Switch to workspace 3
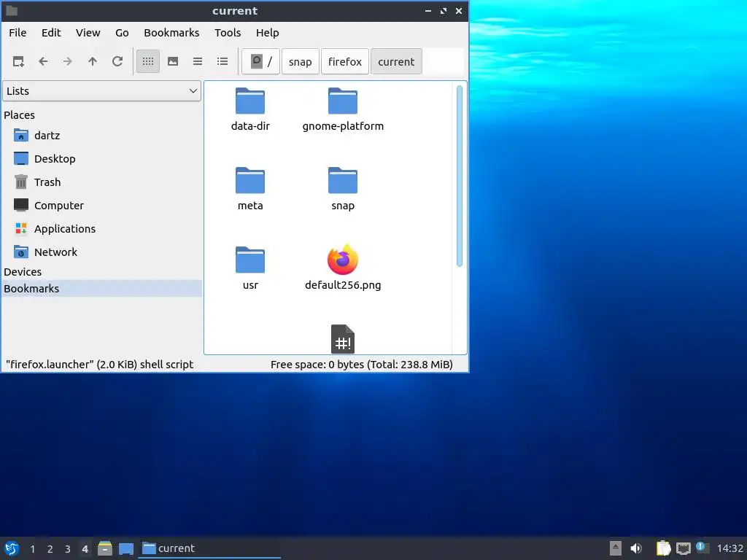This screenshot has height=560, width=747. [x=68, y=549]
